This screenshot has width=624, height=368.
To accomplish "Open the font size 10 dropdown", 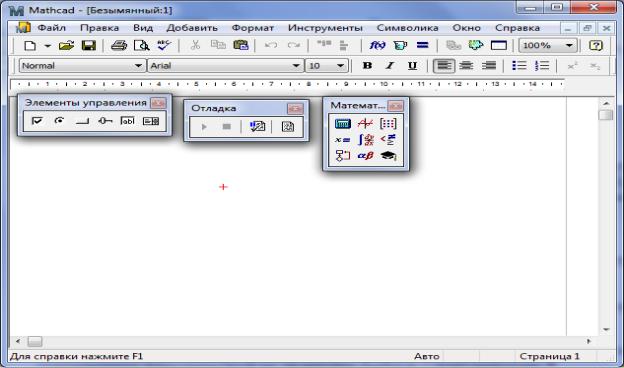I will click(x=340, y=66).
